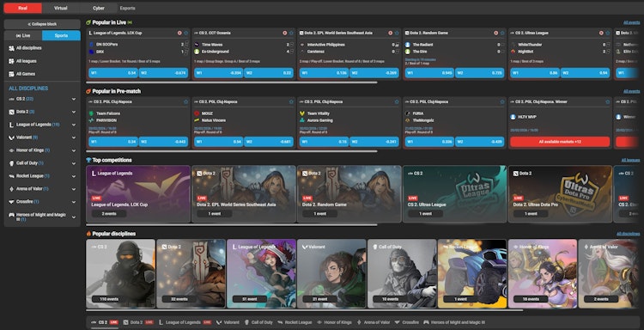Click the MOUZ team logo
644x330 pixels.
197,113
